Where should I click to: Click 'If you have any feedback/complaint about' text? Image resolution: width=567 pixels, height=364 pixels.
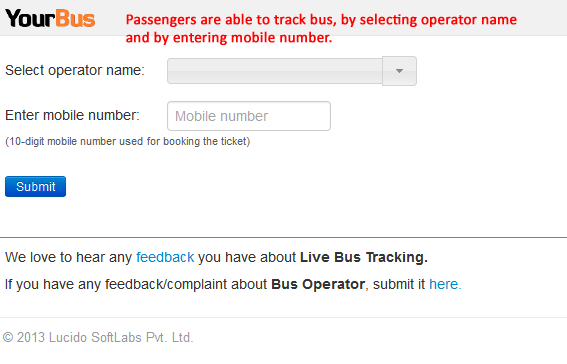coord(136,284)
